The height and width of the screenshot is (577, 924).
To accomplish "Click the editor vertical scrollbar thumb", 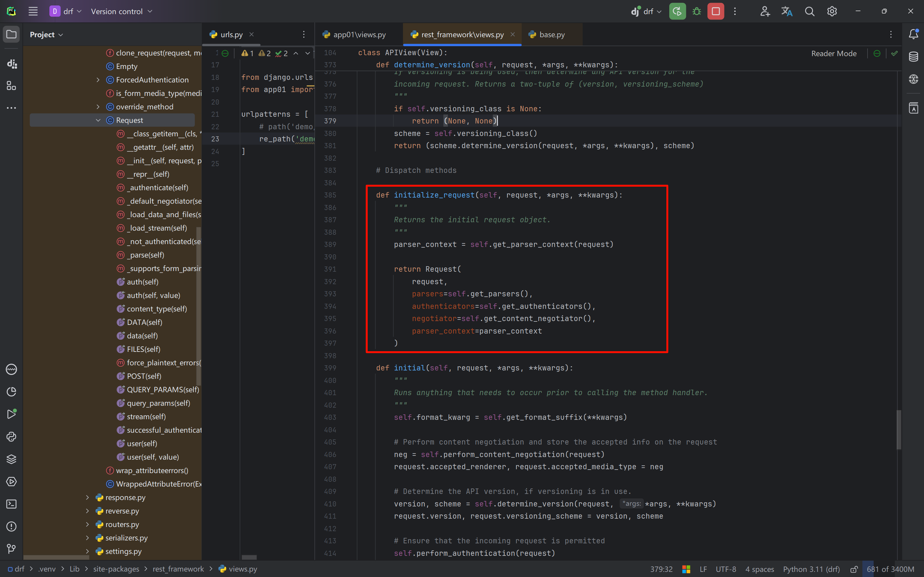I will 899,429.
